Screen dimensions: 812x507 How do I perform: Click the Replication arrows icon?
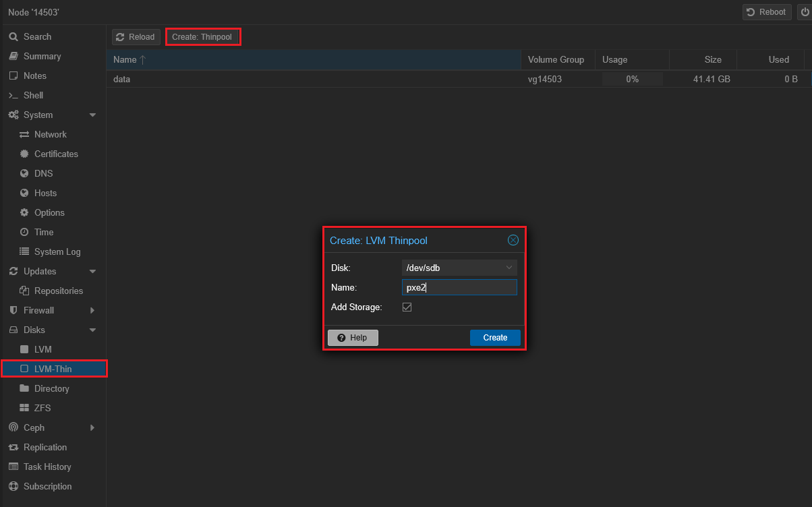pos(13,447)
